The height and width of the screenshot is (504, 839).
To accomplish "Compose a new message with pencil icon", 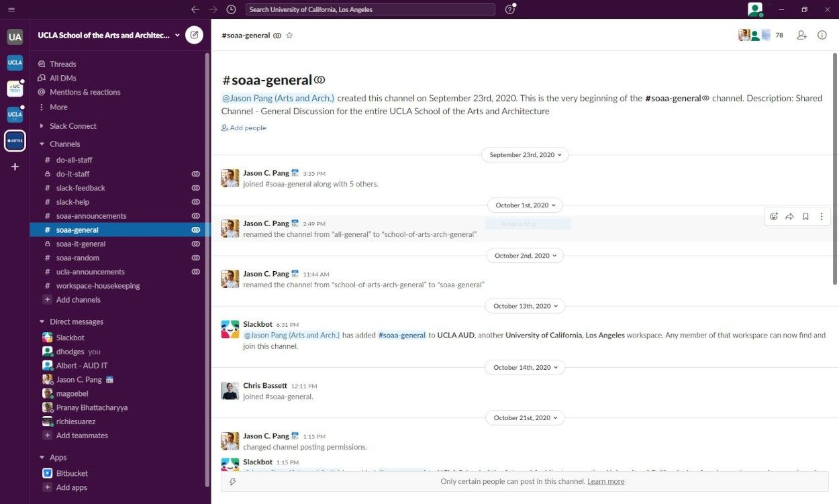I will pyautogui.click(x=194, y=35).
